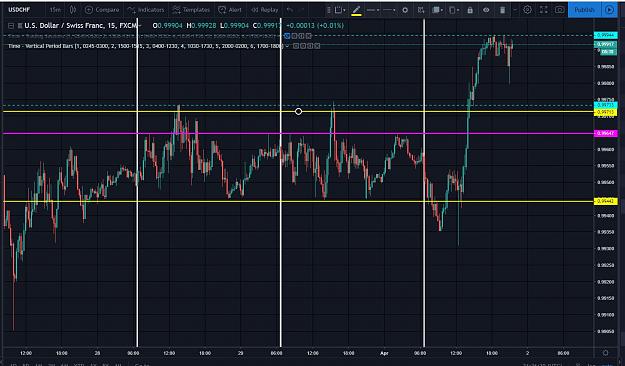This screenshot has height=366, width=625.
Task: Open the line style dropdown
Action: (389, 10)
